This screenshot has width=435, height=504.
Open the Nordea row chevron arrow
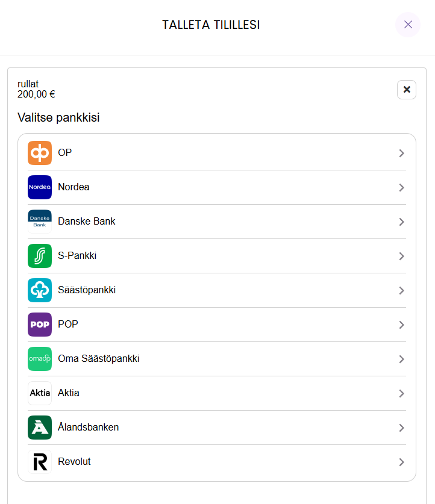coord(401,187)
